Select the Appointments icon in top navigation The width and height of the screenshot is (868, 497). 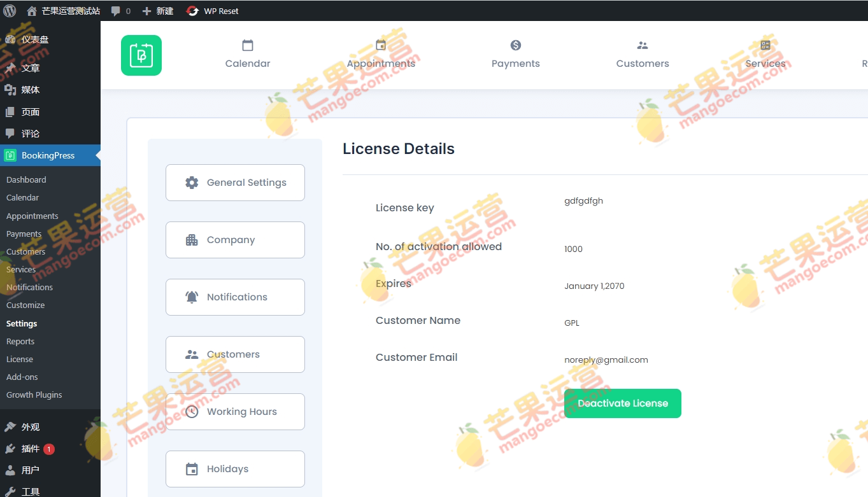click(x=381, y=46)
